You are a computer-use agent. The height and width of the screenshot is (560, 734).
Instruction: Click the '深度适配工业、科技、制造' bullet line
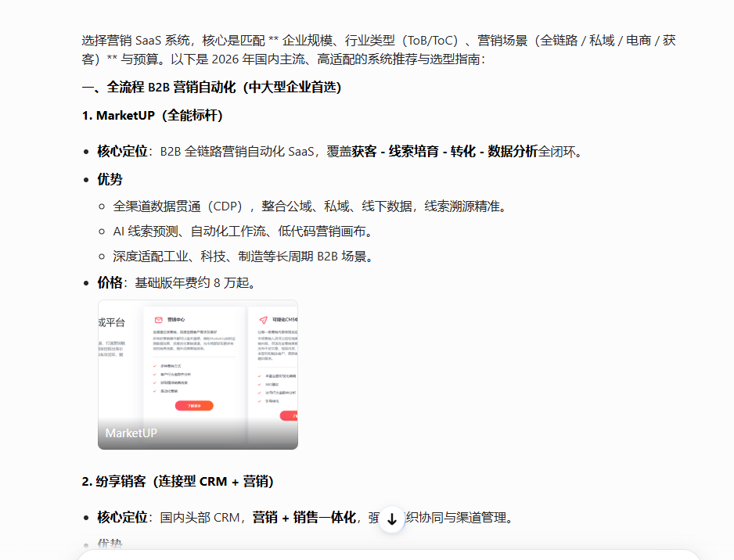pos(244,257)
